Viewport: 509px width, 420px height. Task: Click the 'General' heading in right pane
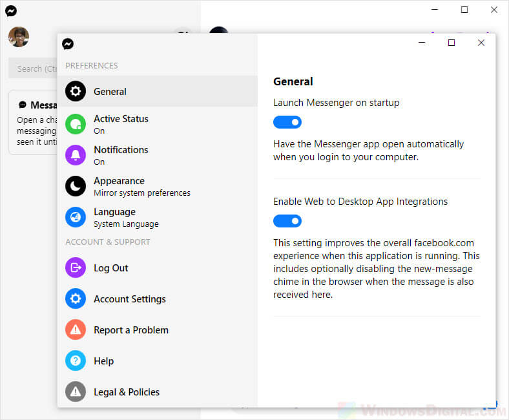tap(293, 81)
